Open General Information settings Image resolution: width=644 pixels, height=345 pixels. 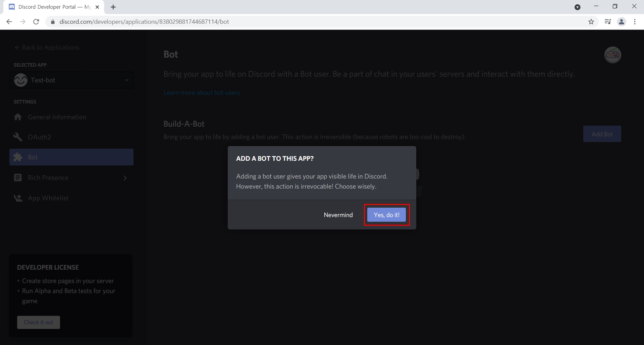click(71, 117)
